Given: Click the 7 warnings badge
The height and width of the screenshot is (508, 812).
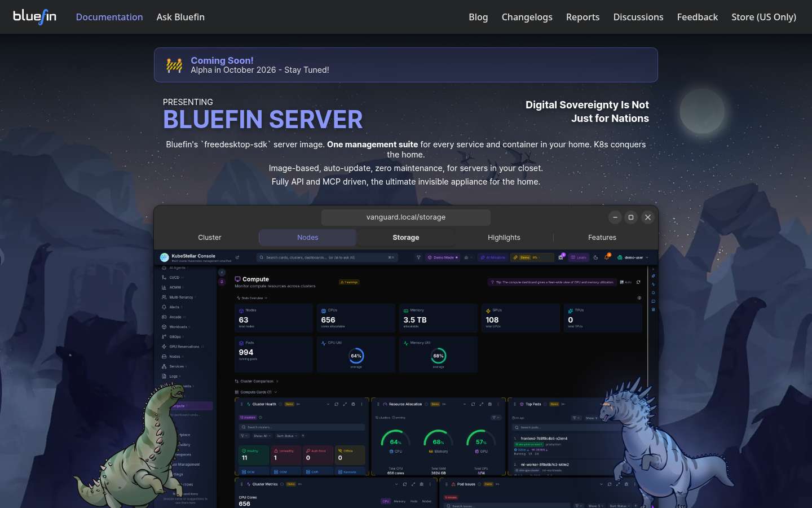Looking at the screenshot, I should pos(349,282).
